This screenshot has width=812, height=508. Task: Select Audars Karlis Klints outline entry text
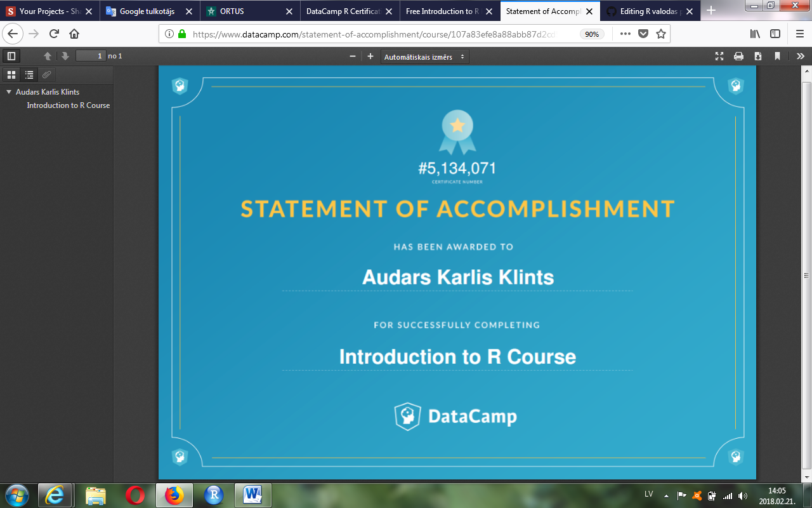coord(48,92)
